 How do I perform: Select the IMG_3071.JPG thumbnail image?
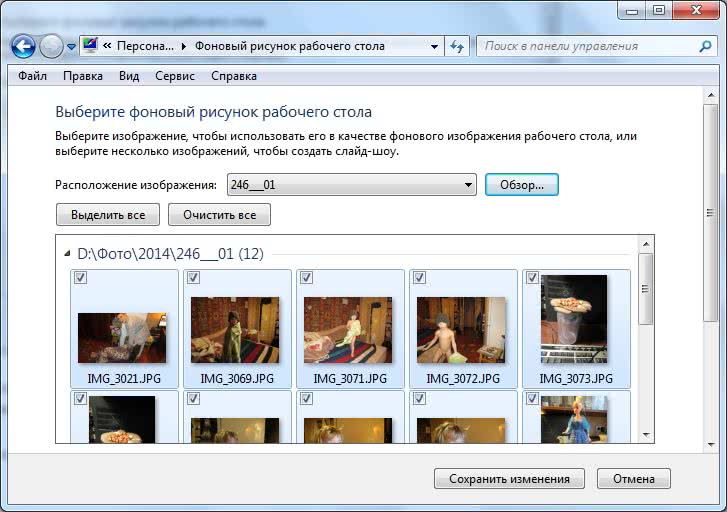point(348,330)
